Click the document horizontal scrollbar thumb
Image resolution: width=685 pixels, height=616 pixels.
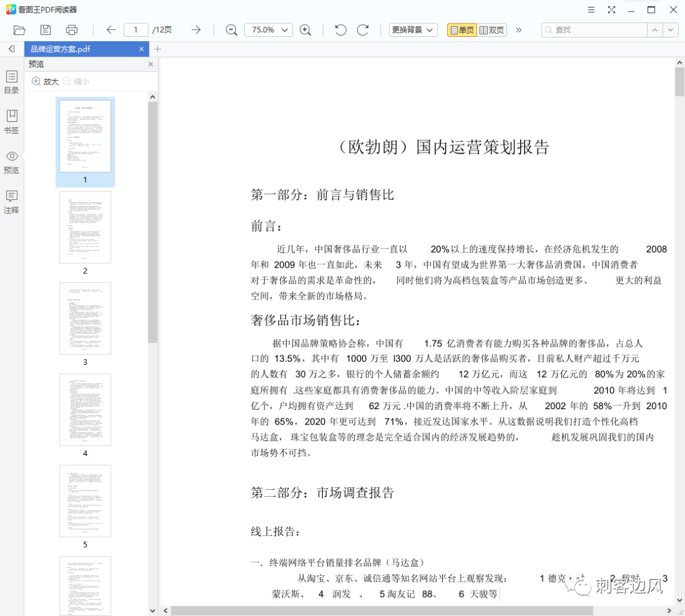pyautogui.click(x=382, y=610)
